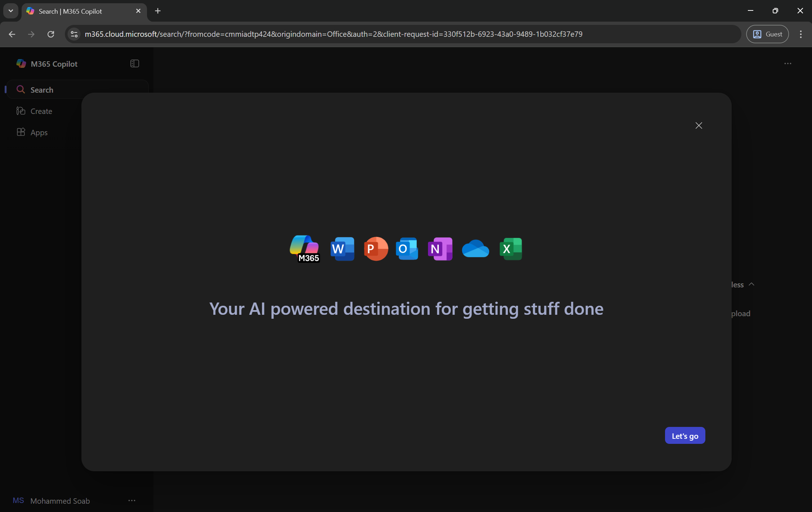The height and width of the screenshot is (512, 812).
Task: View site information icon in address bar
Action: coord(74,34)
